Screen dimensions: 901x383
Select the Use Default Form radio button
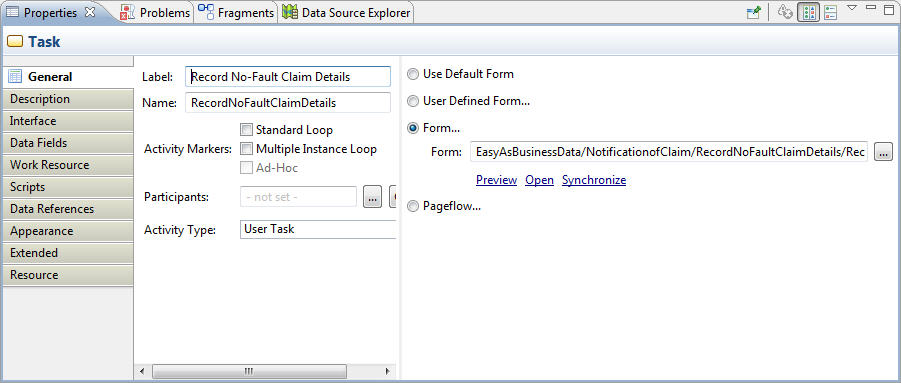[x=413, y=74]
